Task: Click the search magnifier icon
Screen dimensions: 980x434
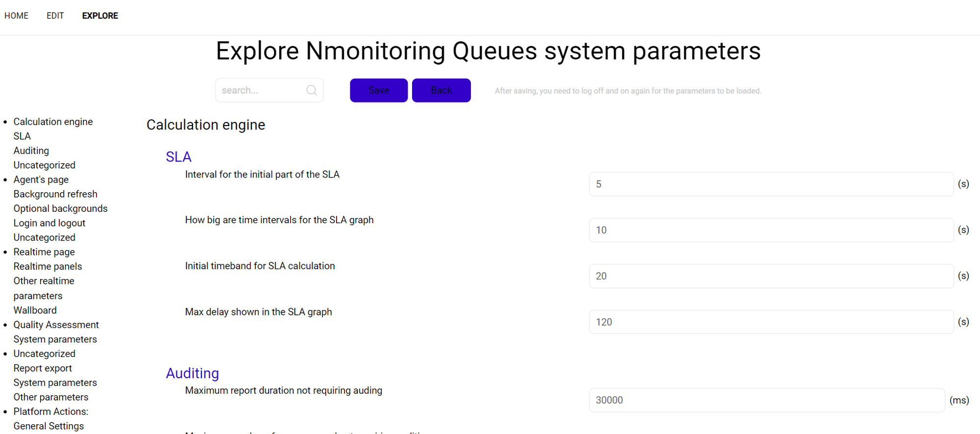Action: coord(312,90)
